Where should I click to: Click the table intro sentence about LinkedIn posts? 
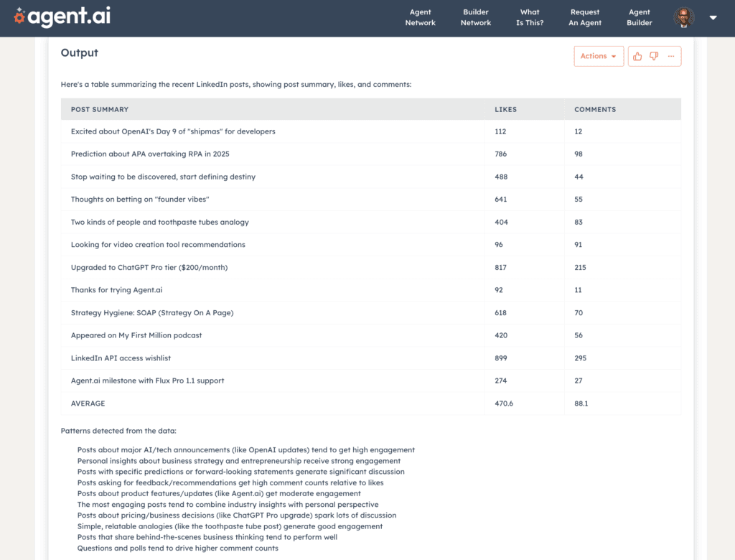pyautogui.click(x=235, y=85)
